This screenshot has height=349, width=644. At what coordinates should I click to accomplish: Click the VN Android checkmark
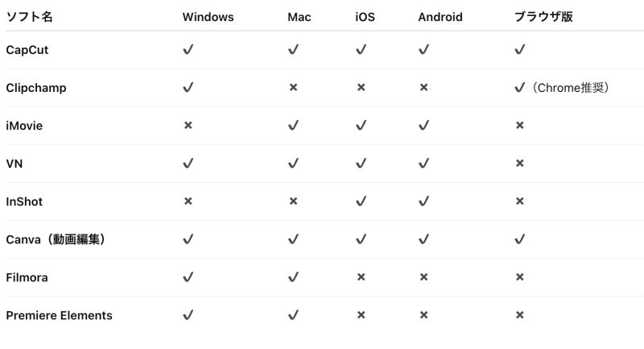424,163
